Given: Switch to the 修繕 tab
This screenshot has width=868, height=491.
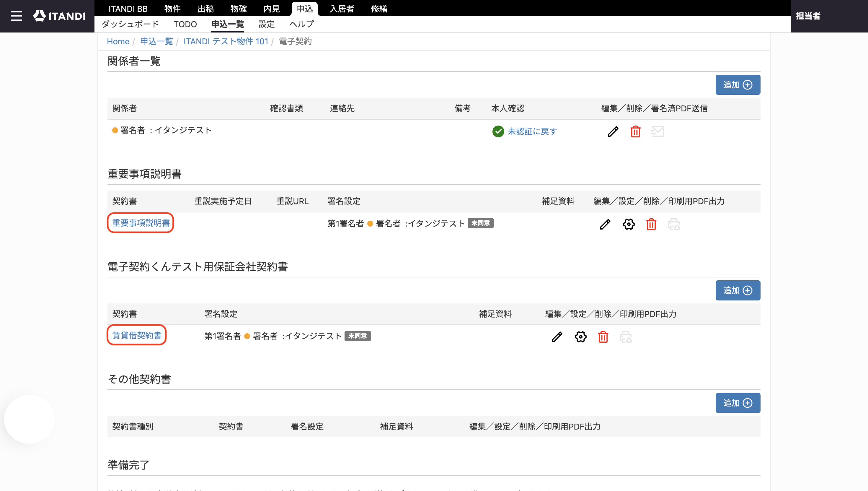Looking at the screenshot, I should pos(379,9).
